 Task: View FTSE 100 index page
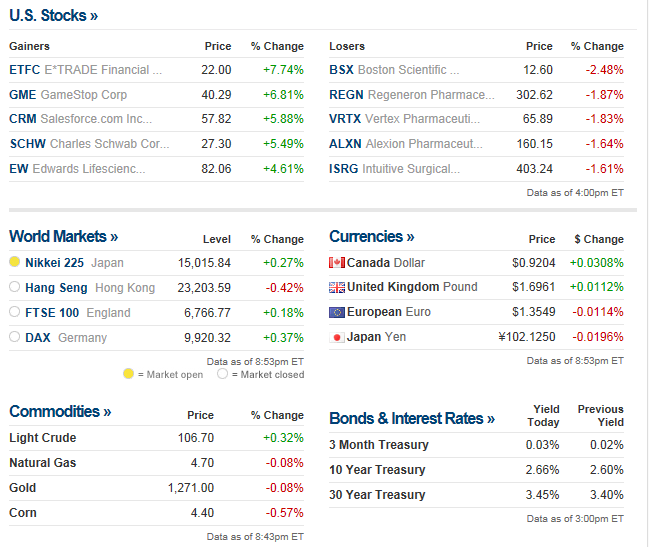52,313
